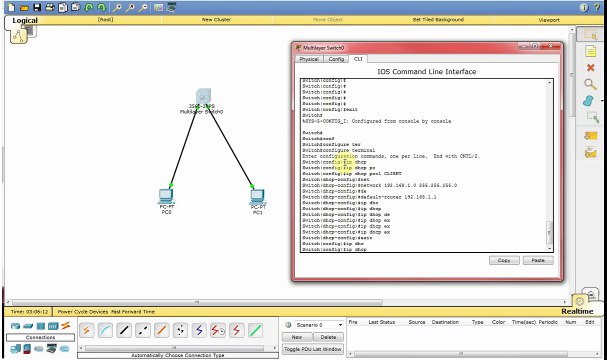Choose the Select tool in the right sidebar
607x360 pixels.
point(590,34)
